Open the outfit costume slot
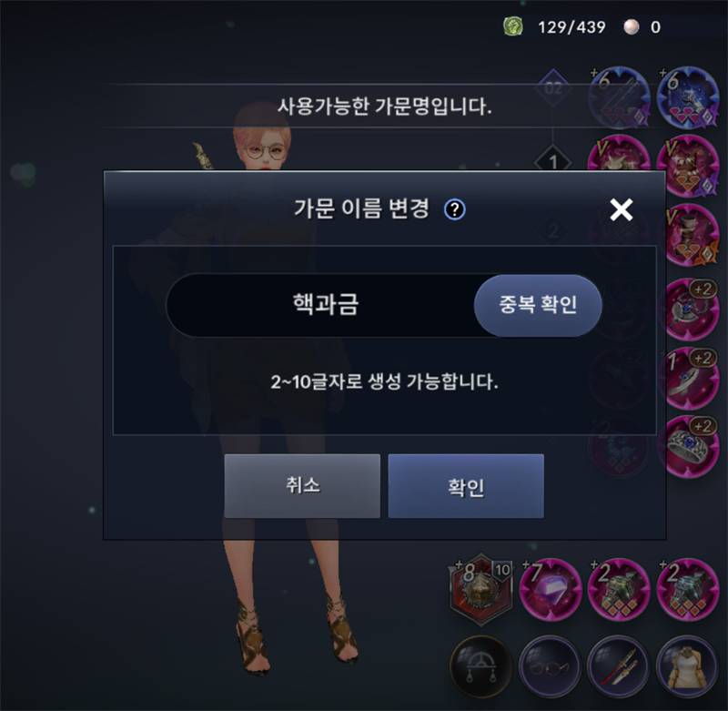The image size is (728, 711). tap(687, 666)
